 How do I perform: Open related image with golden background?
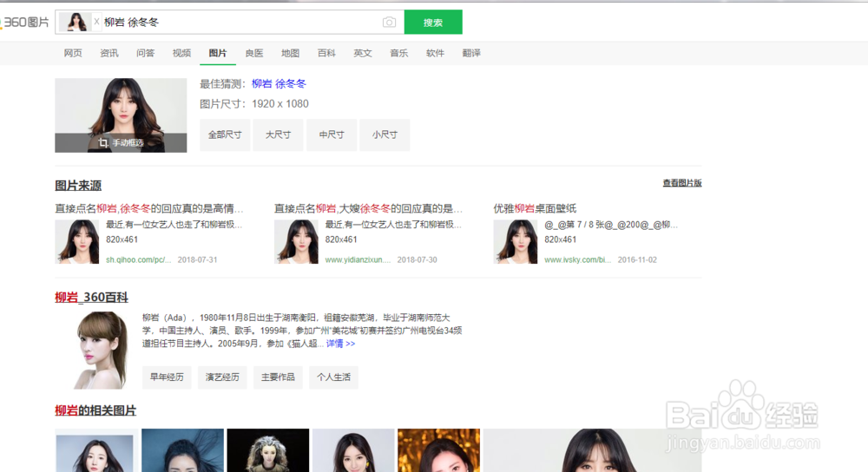[439, 450]
